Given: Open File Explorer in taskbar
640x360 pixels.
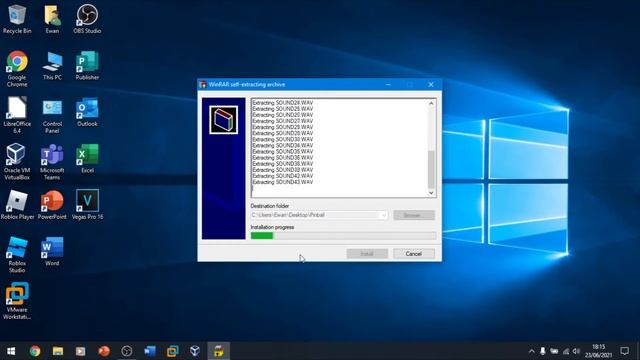Looking at the screenshot, I should click(x=58, y=351).
